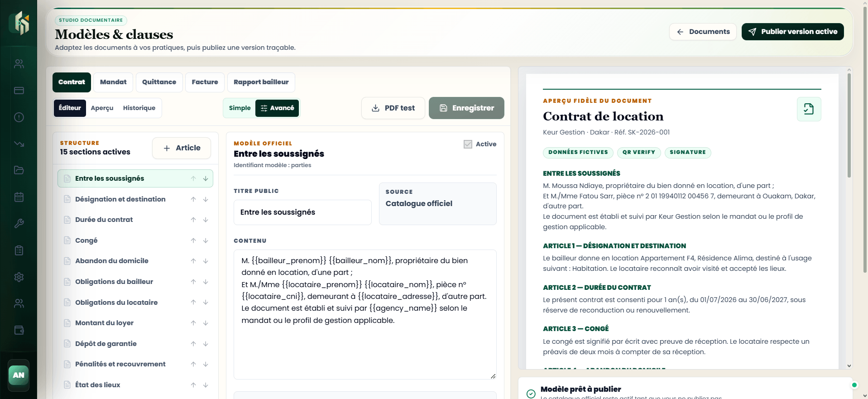Open the AN user avatar

coord(19,375)
